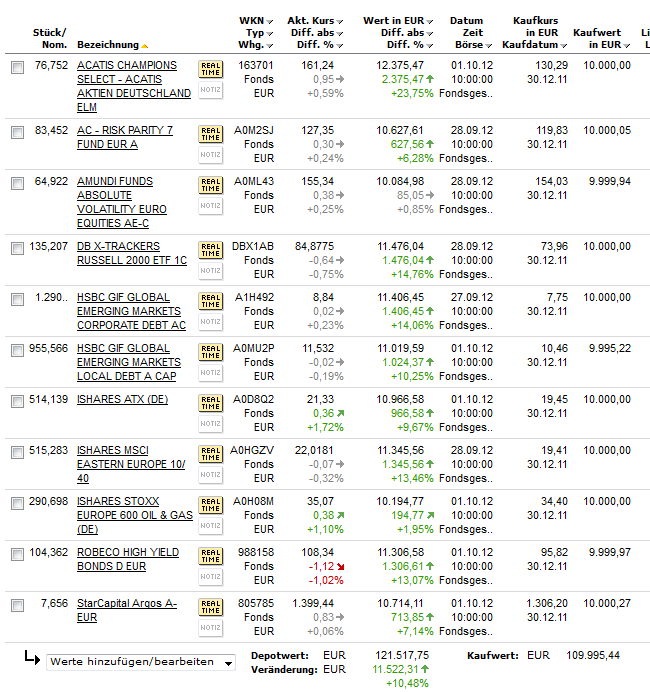The height and width of the screenshot is (692, 650).
Task: Open NOTIZ icon for iShares MSCI Eastern Europe
Action: 210,474
